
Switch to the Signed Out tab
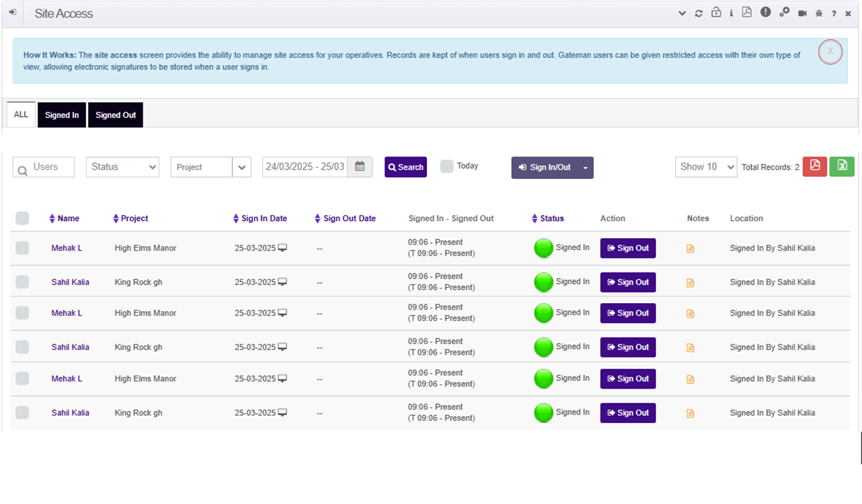[115, 115]
